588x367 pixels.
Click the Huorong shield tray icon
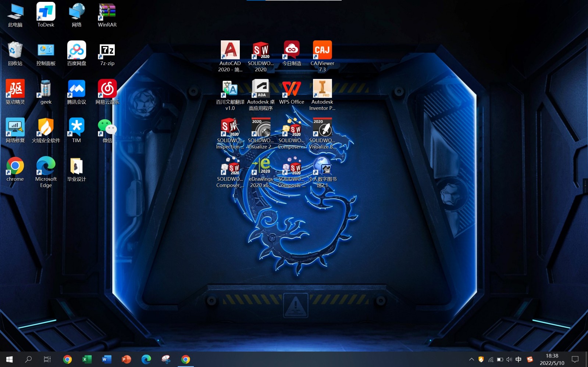(x=481, y=359)
